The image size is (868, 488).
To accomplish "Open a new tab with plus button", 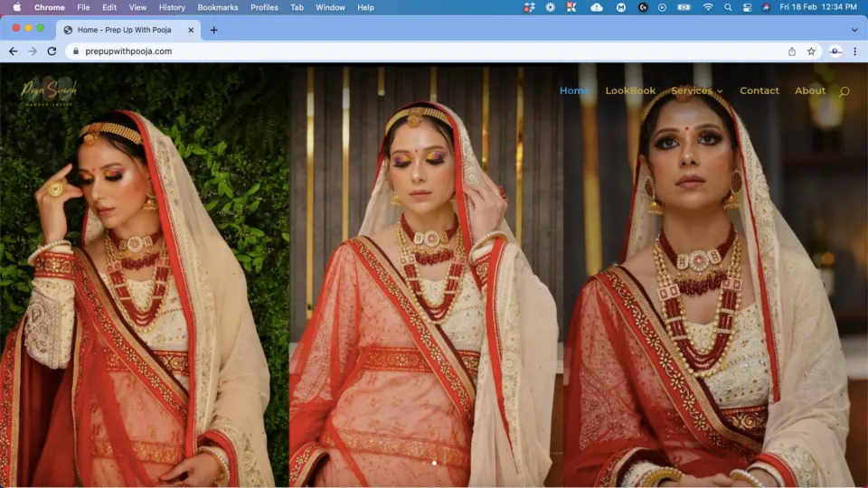I will pos(213,30).
